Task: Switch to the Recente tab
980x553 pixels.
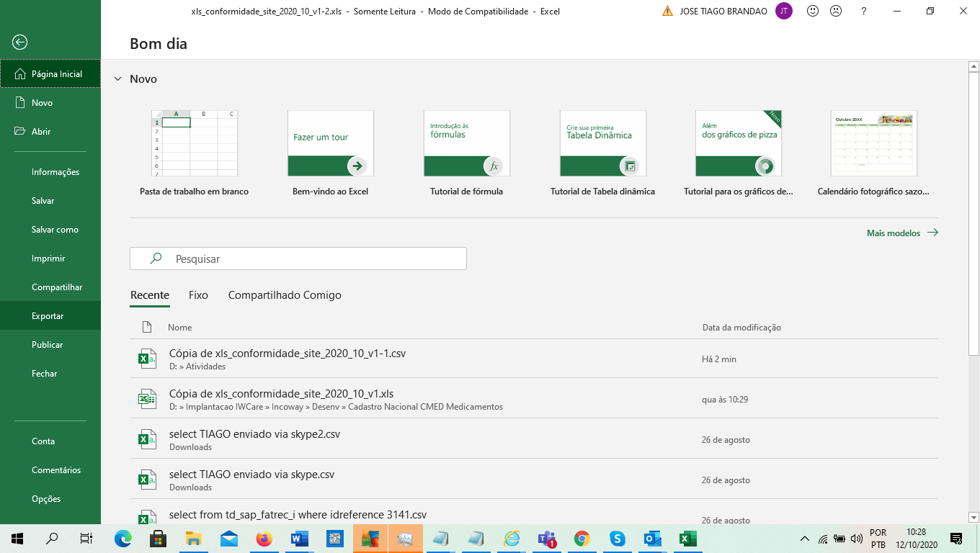Action: tap(150, 295)
